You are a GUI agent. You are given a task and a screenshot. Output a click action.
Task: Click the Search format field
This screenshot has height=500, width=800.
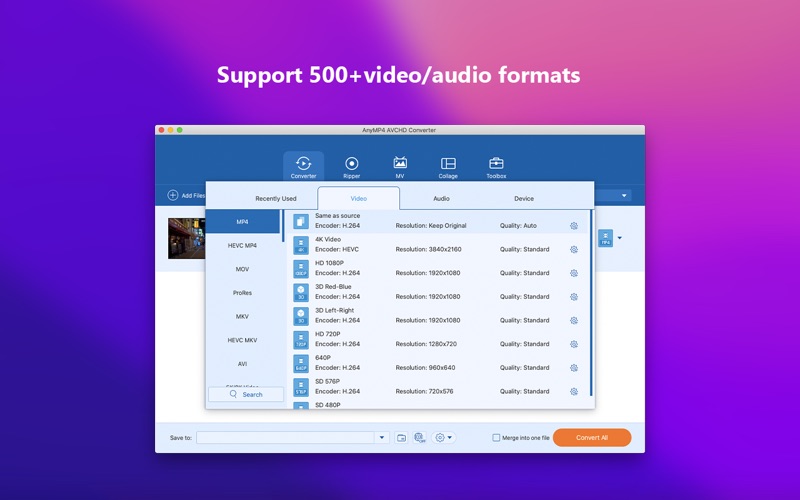(x=246, y=394)
